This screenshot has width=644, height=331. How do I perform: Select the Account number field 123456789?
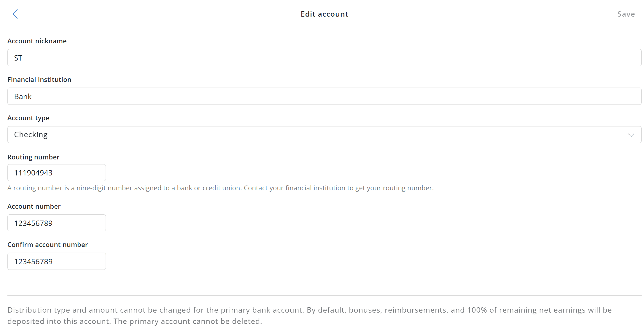(x=56, y=223)
